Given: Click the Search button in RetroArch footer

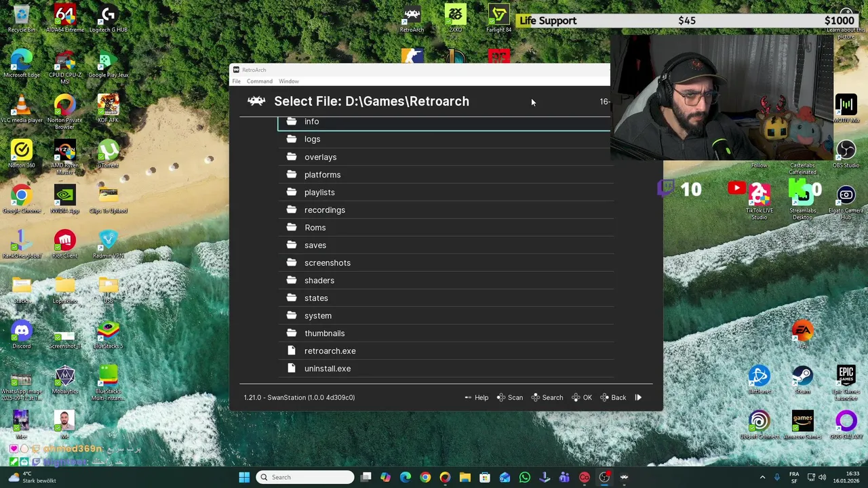Looking at the screenshot, I should click(547, 397).
